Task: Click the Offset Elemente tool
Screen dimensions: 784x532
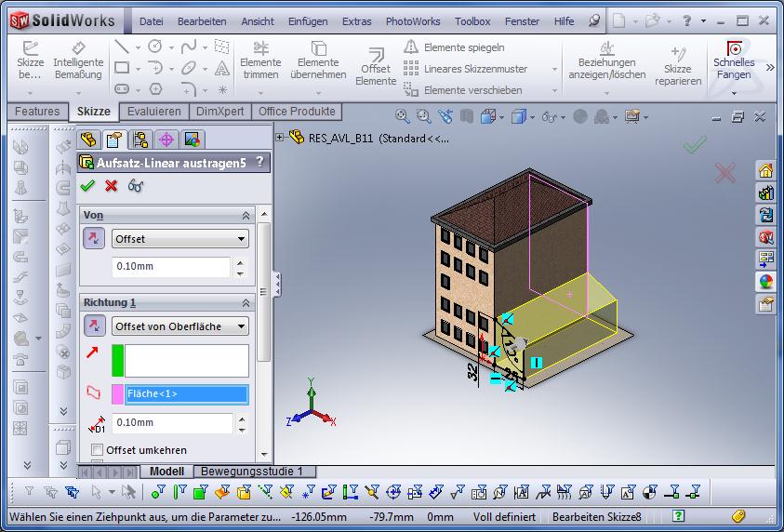Action: (x=376, y=67)
